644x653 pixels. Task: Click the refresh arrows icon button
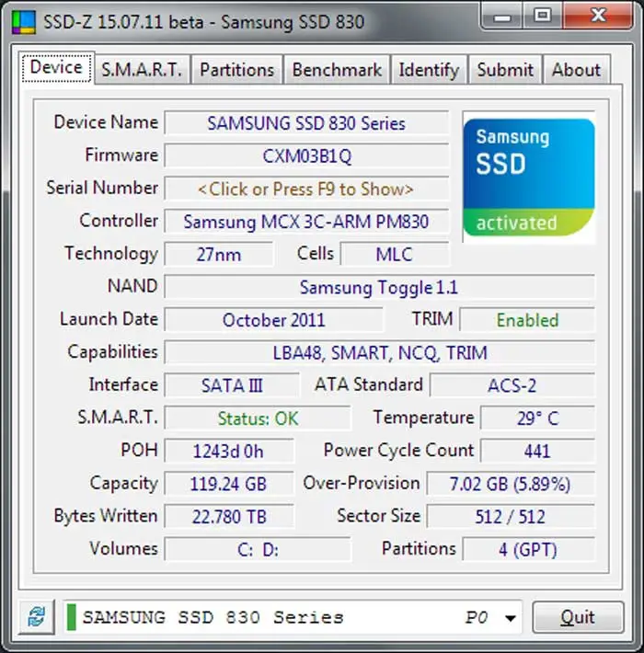(x=37, y=617)
